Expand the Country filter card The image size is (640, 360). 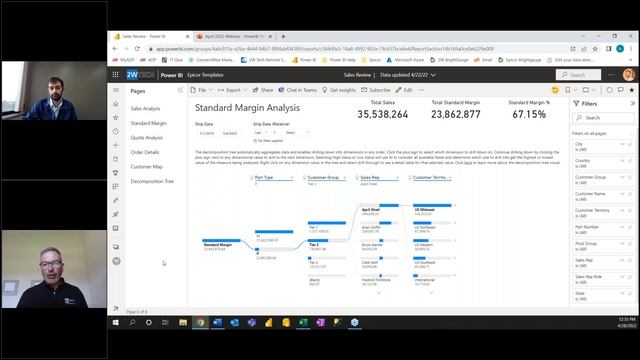[x=622, y=161]
